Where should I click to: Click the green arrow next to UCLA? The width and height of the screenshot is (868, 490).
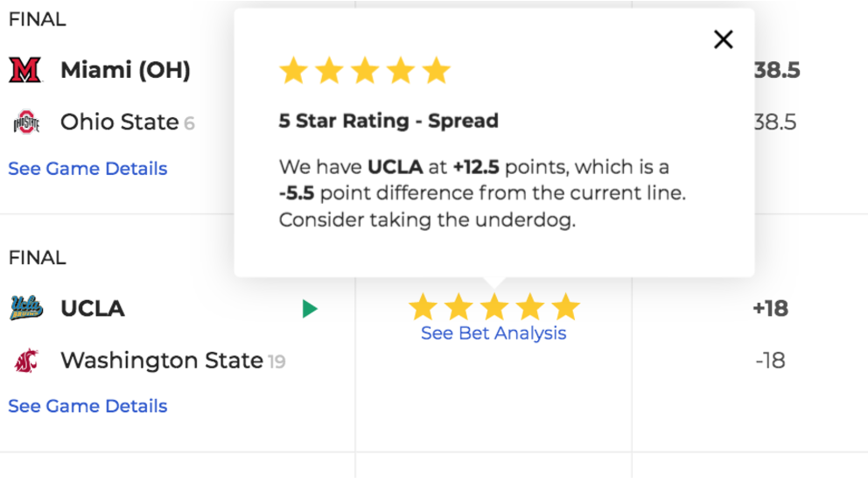coord(310,308)
